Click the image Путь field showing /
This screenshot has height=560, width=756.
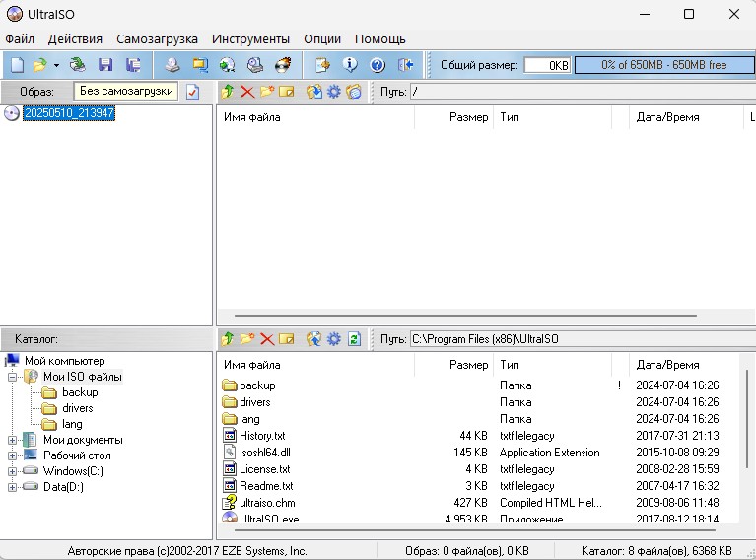coord(583,92)
